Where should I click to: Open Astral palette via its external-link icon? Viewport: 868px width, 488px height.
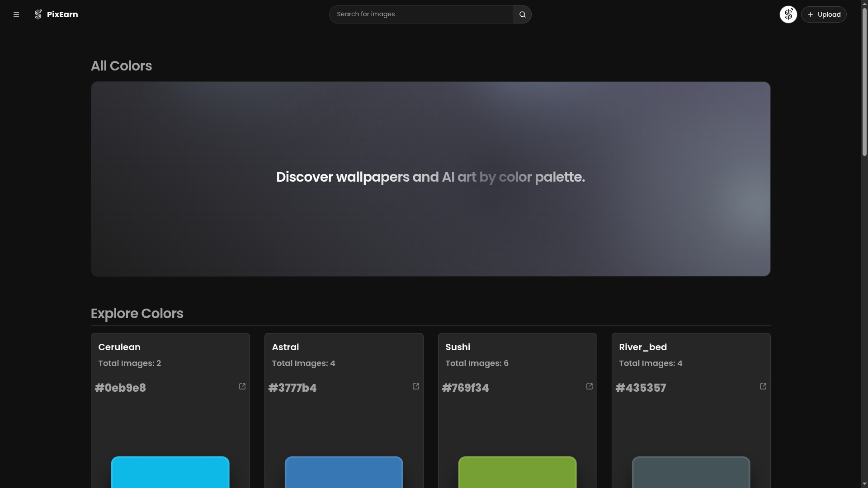(415, 386)
